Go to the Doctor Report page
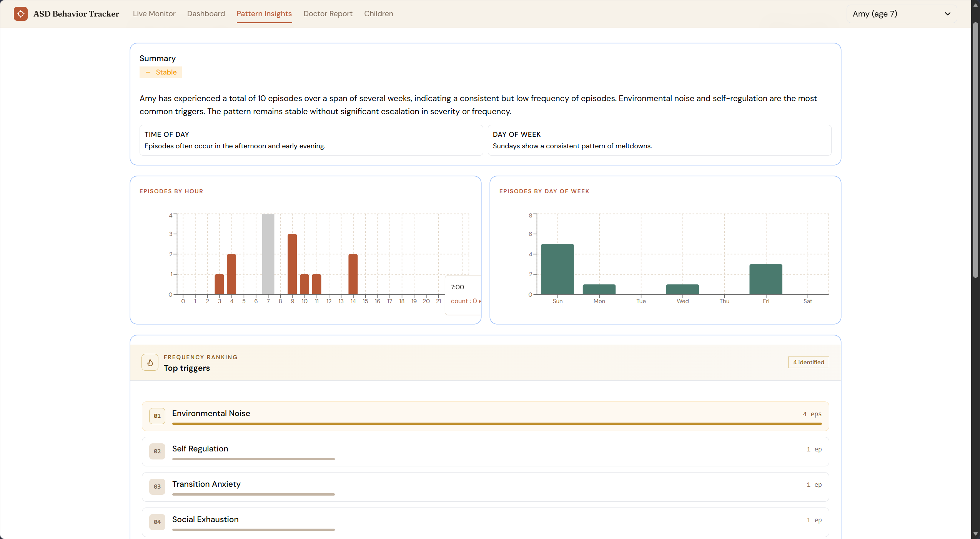 [x=328, y=14]
